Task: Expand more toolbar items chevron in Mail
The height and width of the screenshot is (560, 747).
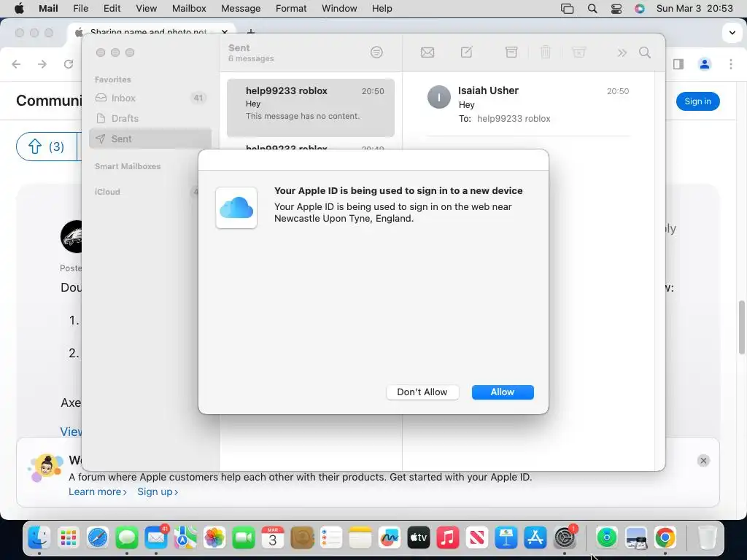Action: (622, 52)
